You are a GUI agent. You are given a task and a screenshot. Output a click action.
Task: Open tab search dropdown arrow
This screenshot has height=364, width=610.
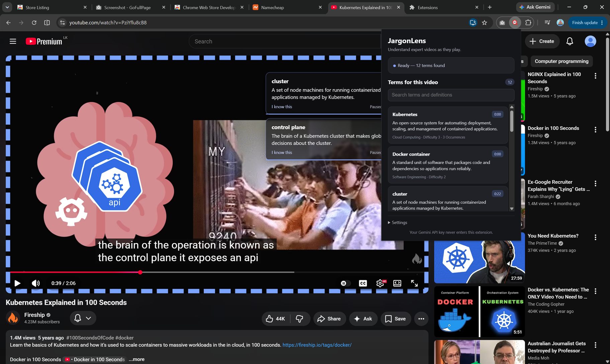7,7
